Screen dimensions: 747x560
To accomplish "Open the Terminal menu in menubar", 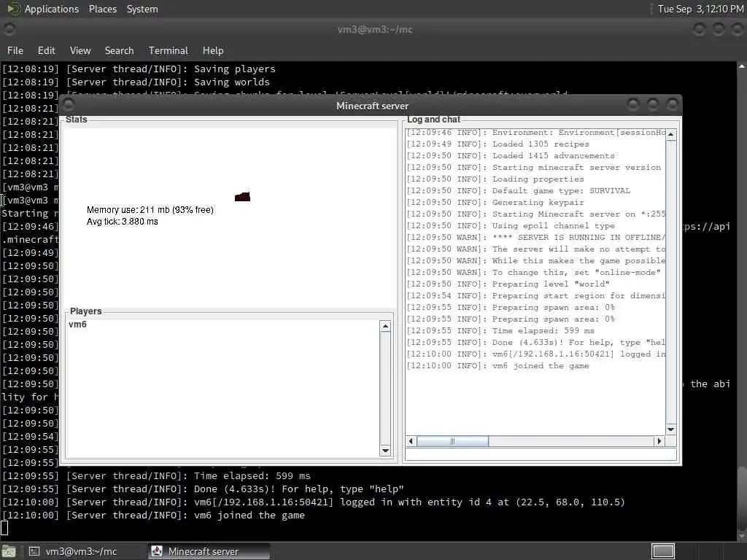I will (x=169, y=50).
